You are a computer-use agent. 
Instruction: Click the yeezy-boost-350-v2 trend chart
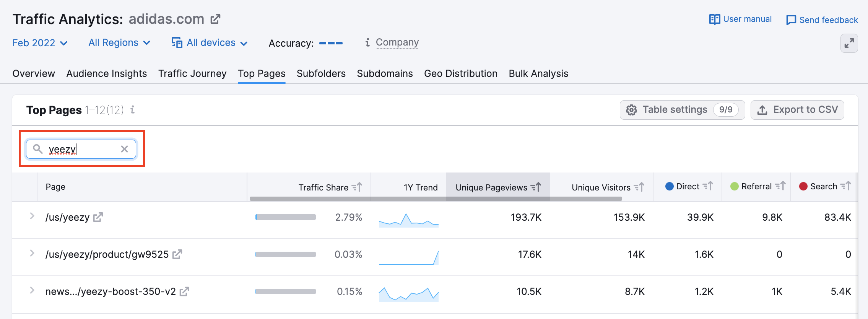[409, 294]
